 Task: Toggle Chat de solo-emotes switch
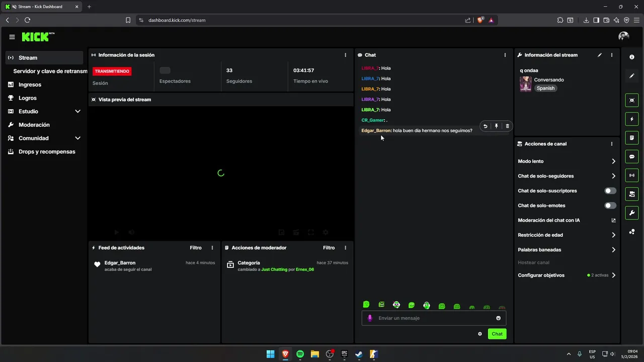[610, 206]
